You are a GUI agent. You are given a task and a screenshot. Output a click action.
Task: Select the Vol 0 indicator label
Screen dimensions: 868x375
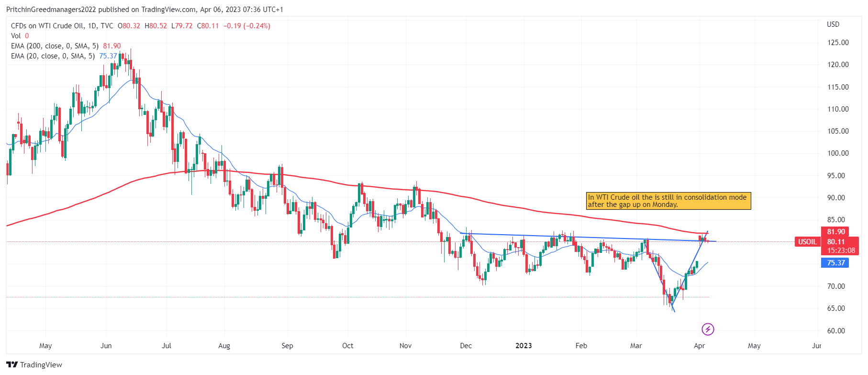tap(20, 36)
